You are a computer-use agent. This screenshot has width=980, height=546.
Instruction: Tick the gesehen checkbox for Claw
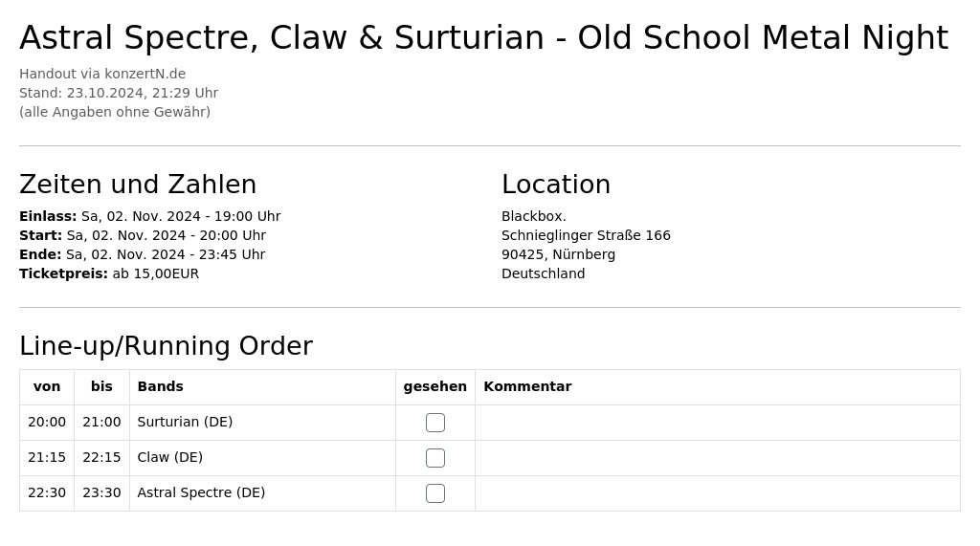point(435,458)
